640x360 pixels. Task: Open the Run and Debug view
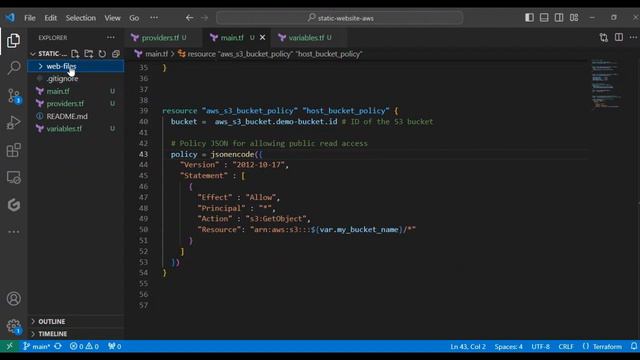[13, 122]
